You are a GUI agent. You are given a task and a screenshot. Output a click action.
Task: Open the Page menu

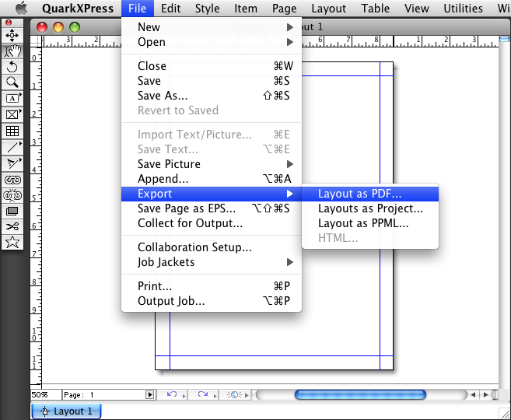(284, 8)
